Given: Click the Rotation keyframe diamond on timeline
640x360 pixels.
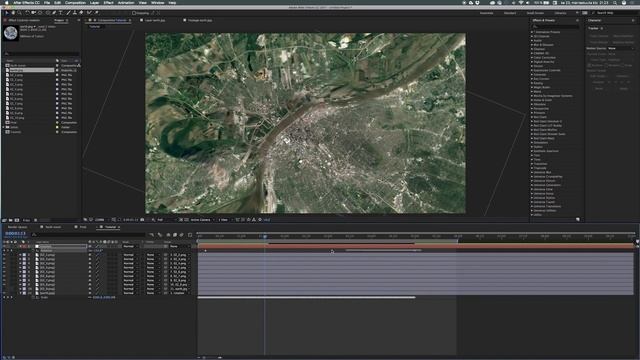Looking at the screenshot, I should click(x=205, y=251).
